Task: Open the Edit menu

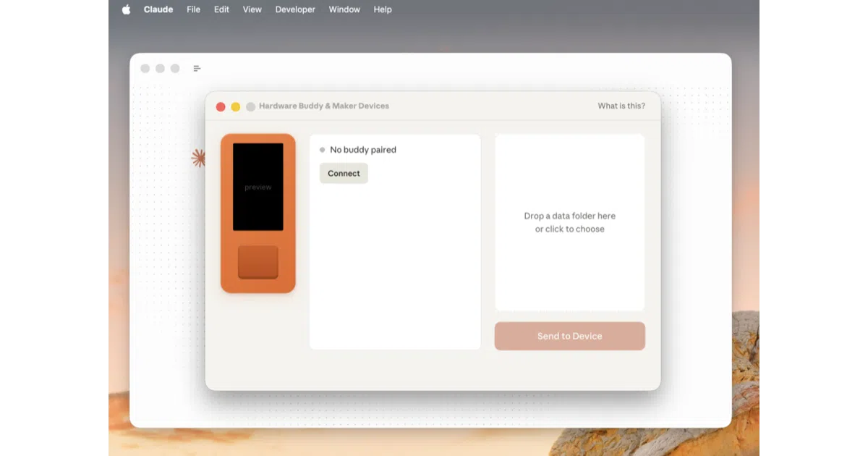Action: tap(221, 9)
